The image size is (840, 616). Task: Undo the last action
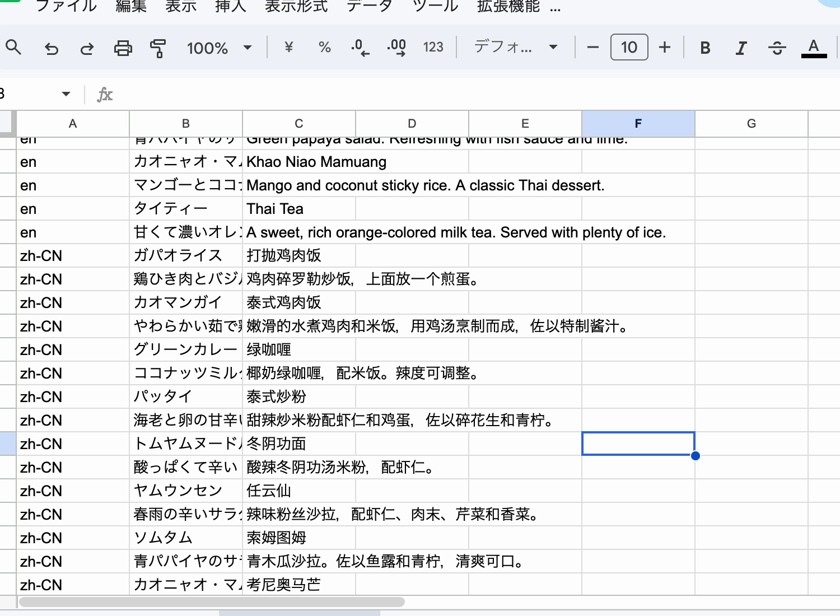pyautogui.click(x=52, y=48)
